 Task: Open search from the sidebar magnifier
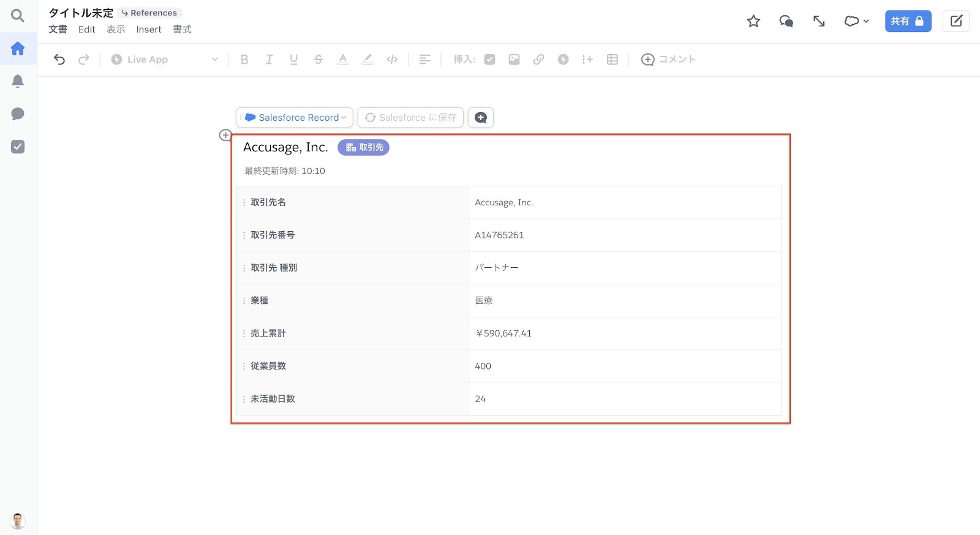pyautogui.click(x=18, y=15)
